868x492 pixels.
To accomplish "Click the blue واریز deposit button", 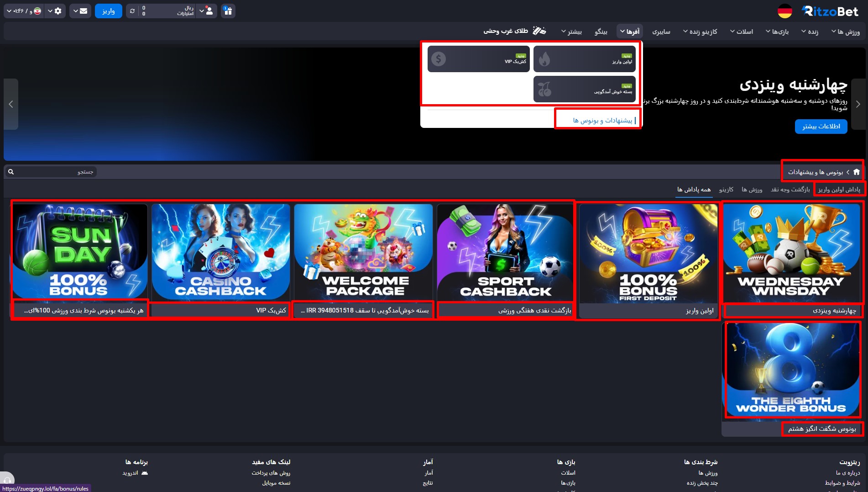I will 109,11.
